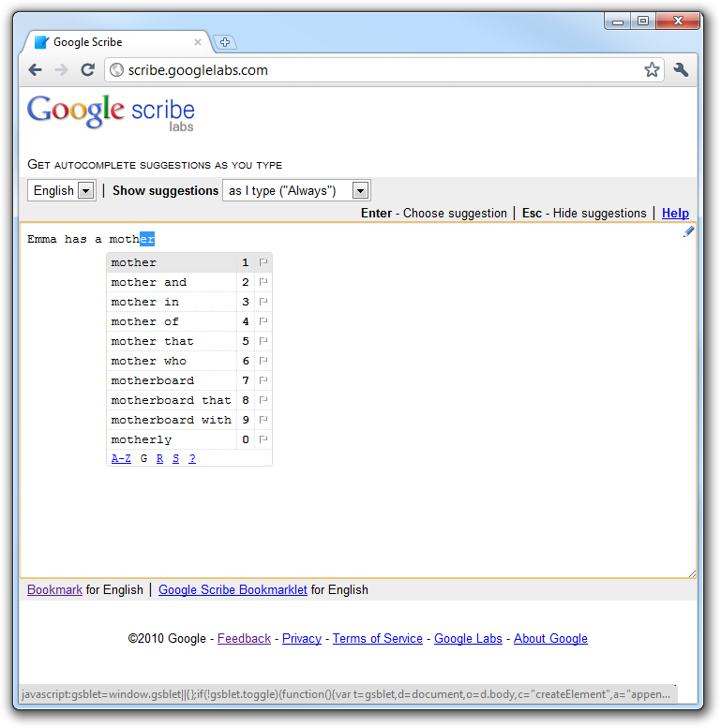Open the wrench settings menu
This screenshot has width=721, height=728.
[682, 70]
